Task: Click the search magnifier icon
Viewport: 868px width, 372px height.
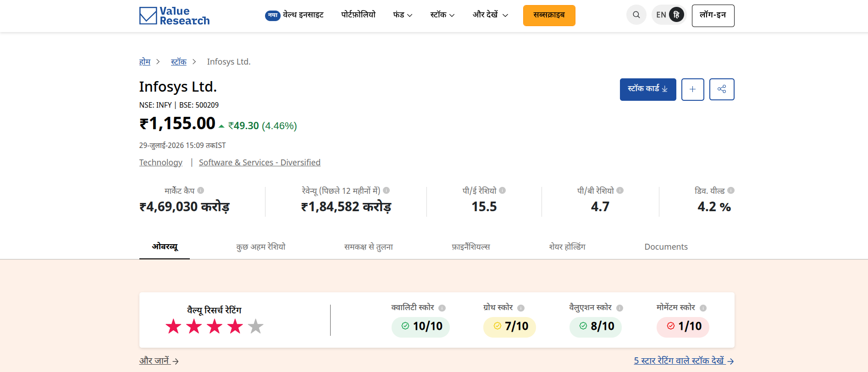Action: click(x=636, y=15)
